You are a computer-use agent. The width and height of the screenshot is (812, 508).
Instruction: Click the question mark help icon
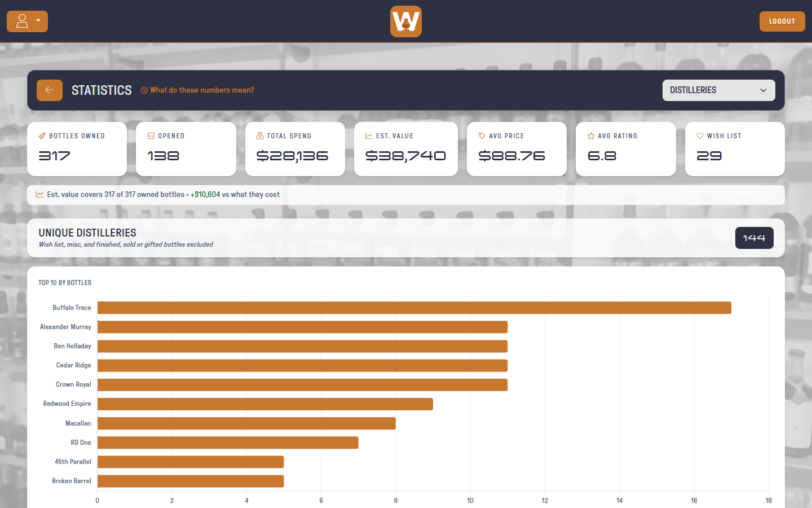144,90
